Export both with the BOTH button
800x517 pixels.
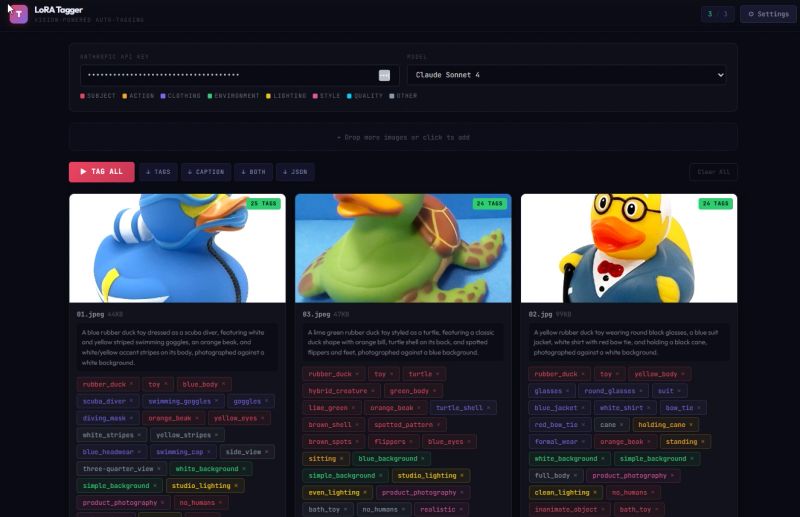[x=254, y=172]
